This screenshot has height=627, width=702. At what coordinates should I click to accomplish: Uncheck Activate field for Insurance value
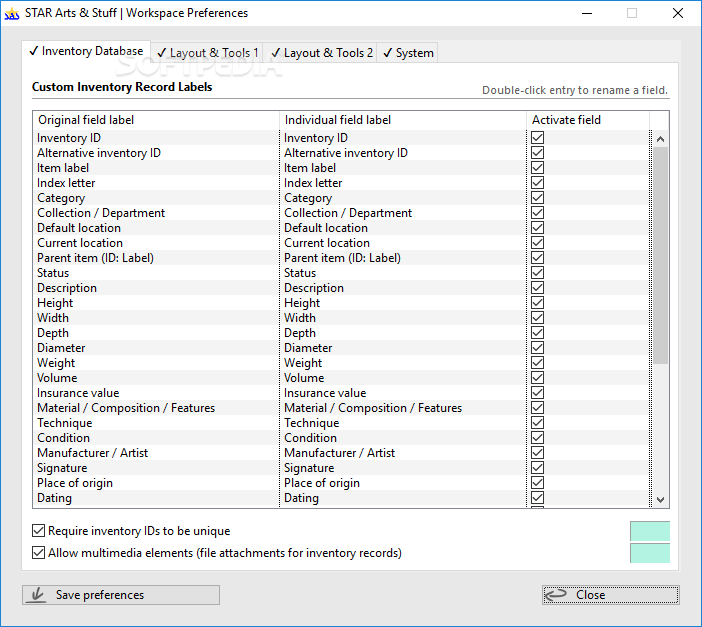[x=538, y=393]
